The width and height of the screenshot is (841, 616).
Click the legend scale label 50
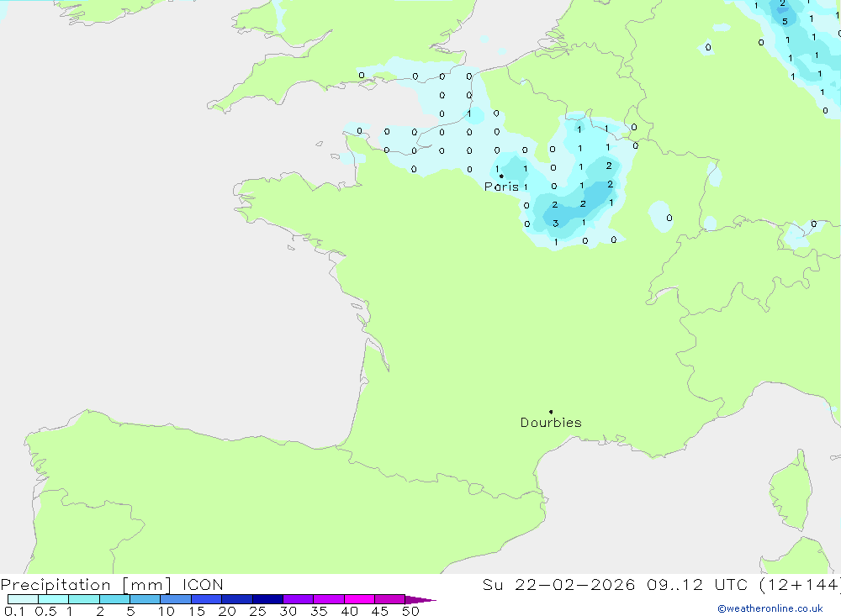411,611
